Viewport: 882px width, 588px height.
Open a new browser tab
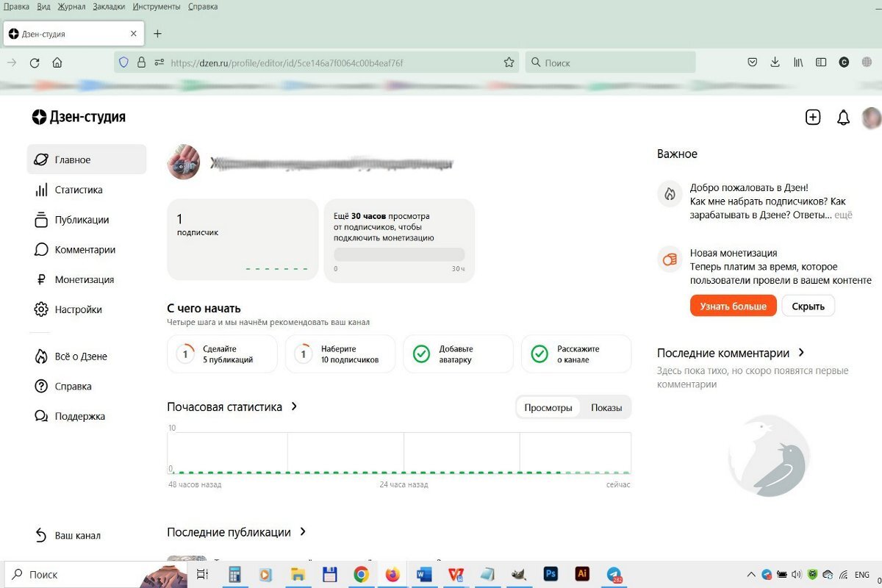click(157, 34)
